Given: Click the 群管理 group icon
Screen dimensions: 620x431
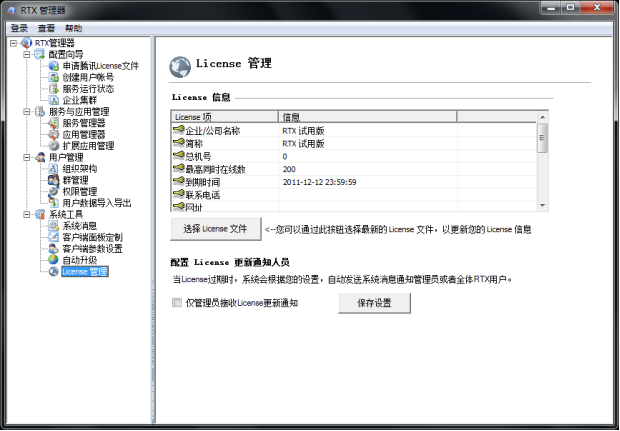Looking at the screenshot, I should pos(53,180).
